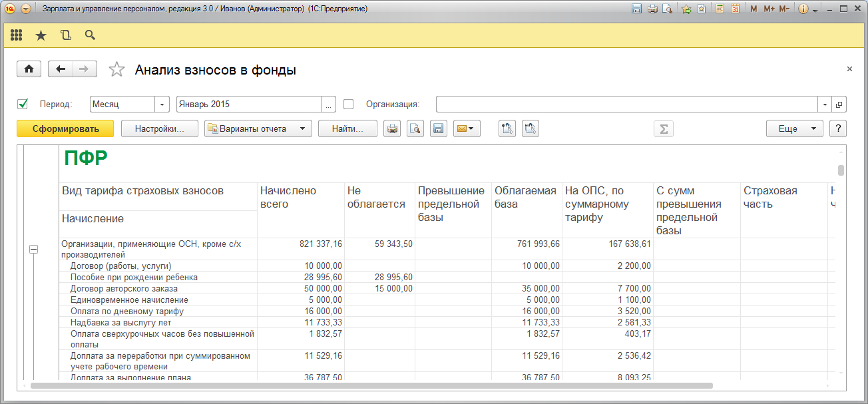
Task: Click the search magnifier in the top panel
Action: tap(90, 35)
